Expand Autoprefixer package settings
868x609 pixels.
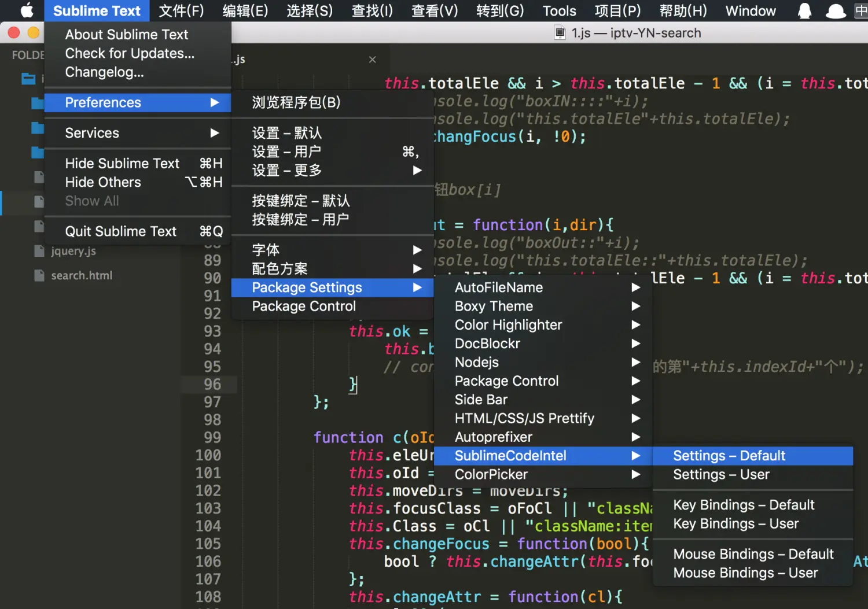pos(543,437)
